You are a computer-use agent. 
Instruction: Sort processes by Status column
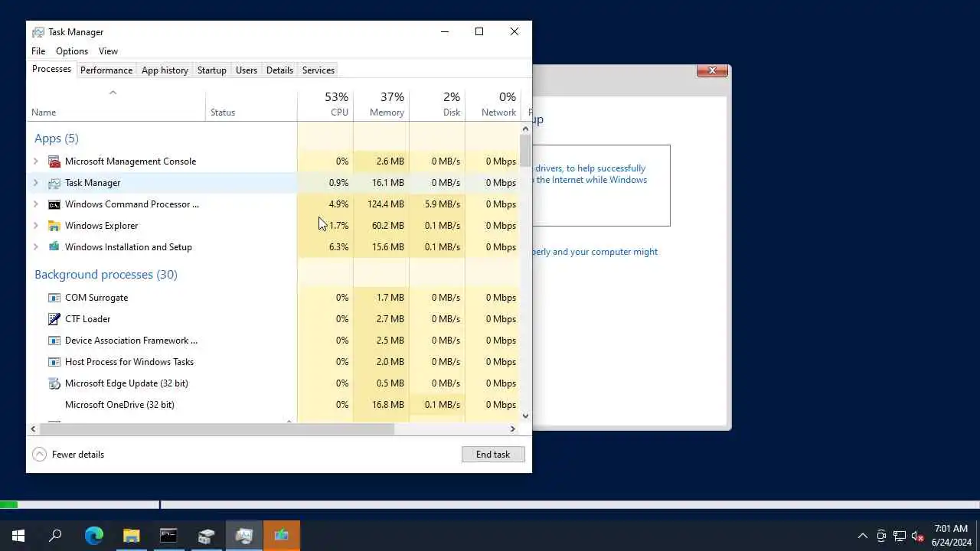pyautogui.click(x=251, y=105)
